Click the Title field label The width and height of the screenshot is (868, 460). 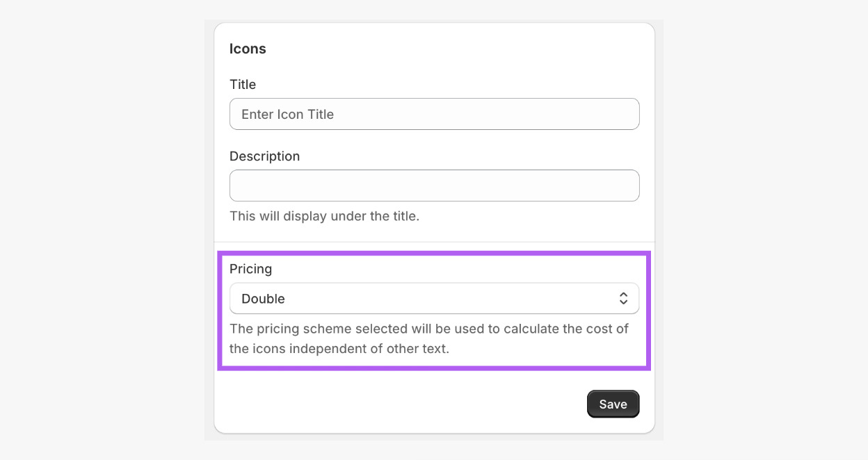243,84
